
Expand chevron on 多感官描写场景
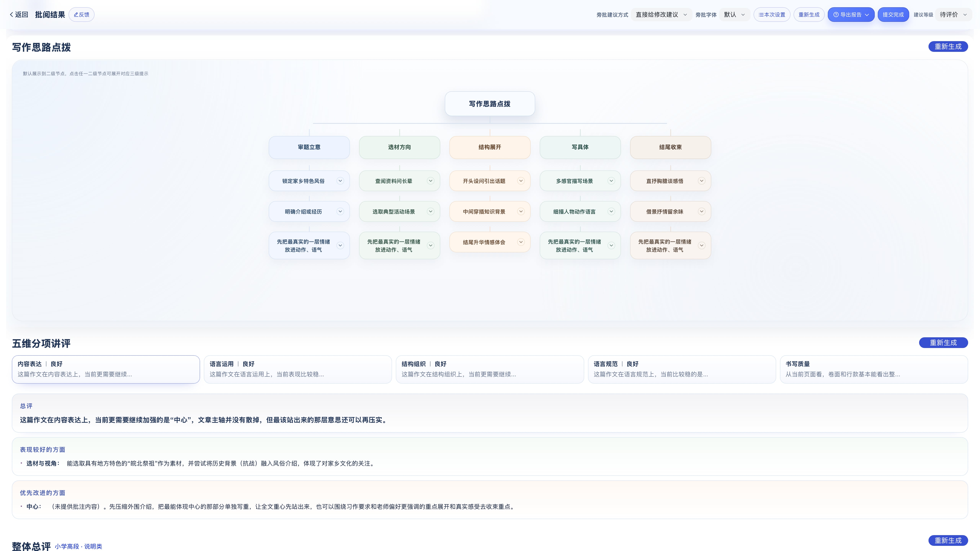click(x=611, y=181)
